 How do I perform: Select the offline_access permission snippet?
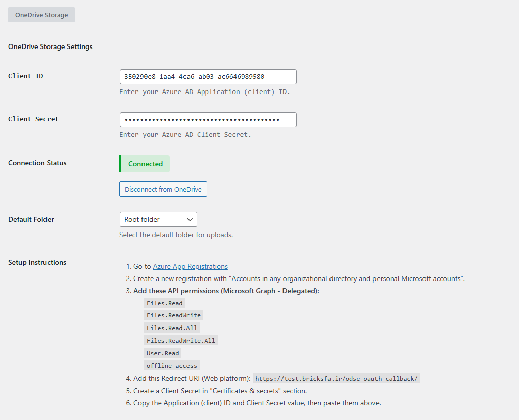(171, 365)
